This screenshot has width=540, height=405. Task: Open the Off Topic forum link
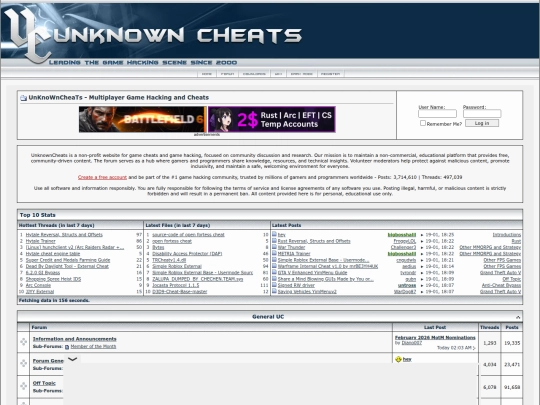click(44, 383)
